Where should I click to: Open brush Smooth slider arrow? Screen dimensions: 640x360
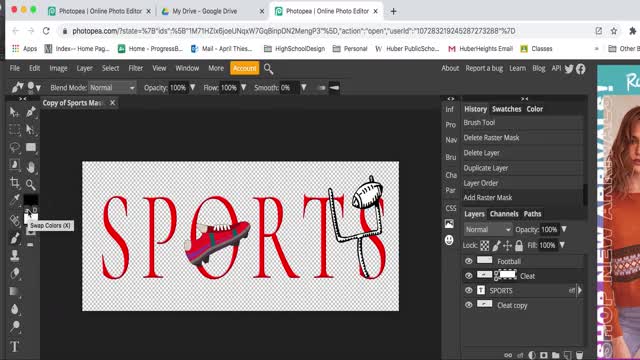pyautogui.click(x=304, y=88)
